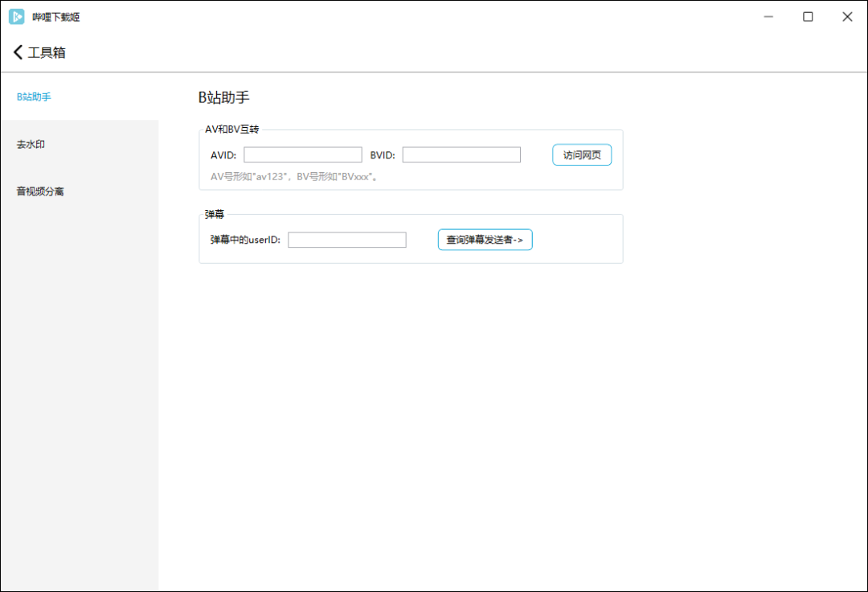
Task: Click the 工具箱 page title text
Action: 47,52
